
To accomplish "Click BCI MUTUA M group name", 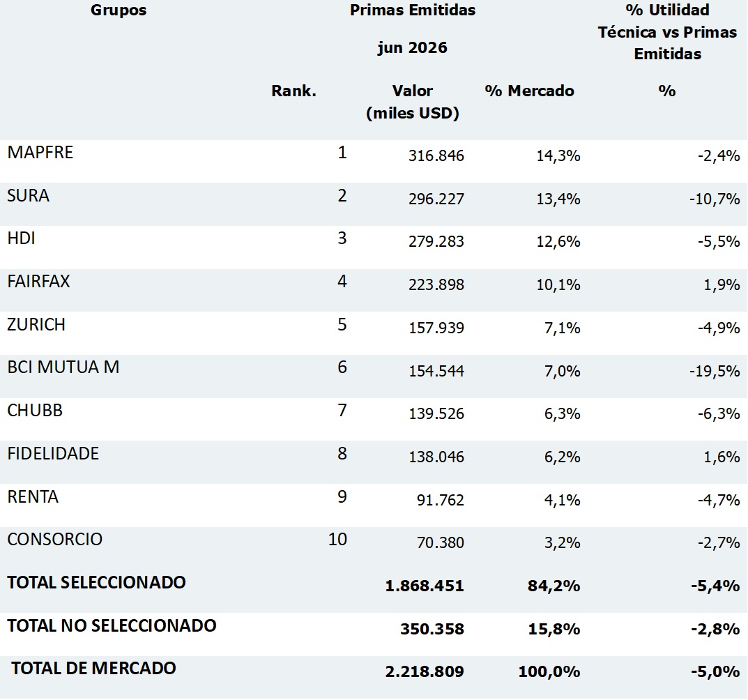I will pyautogui.click(x=63, y=367).
